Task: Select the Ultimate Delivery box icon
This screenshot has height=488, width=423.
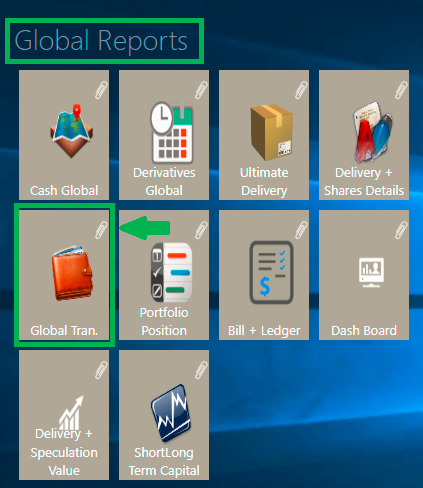Action: (x=271, y=132)
